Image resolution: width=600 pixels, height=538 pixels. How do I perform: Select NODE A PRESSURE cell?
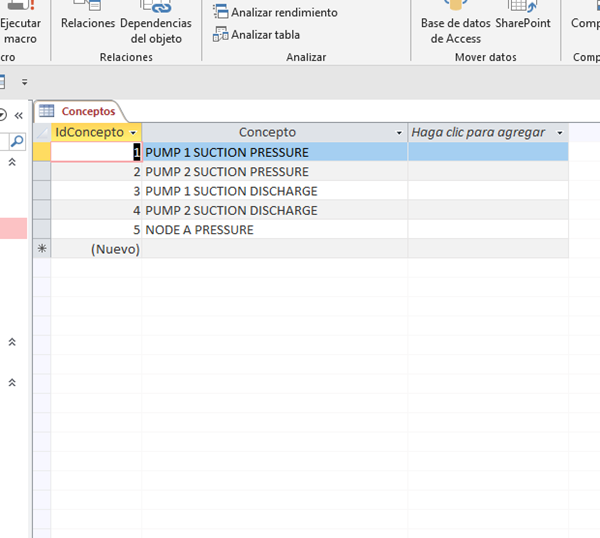click(x=274, y=230)
